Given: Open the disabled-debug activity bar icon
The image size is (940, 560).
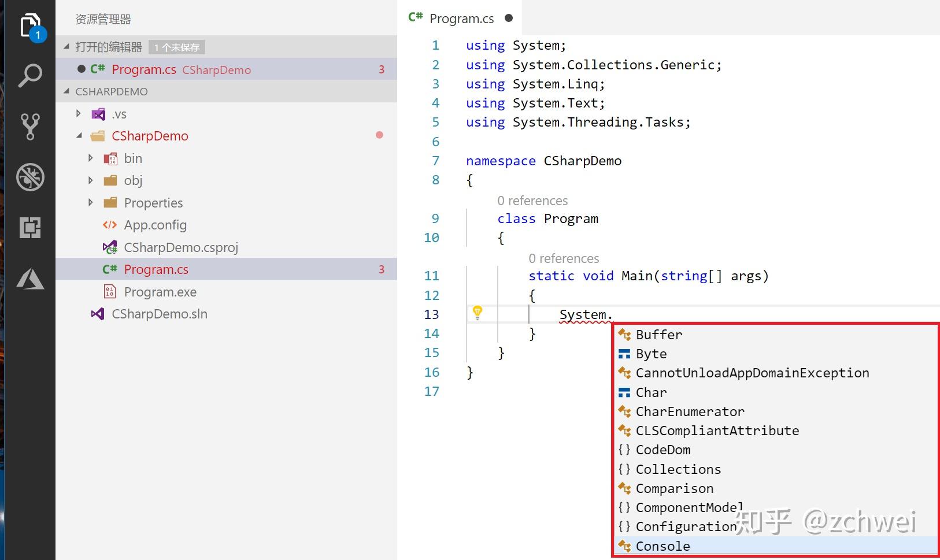Looking at the screenshot, I should pos(30,178).
